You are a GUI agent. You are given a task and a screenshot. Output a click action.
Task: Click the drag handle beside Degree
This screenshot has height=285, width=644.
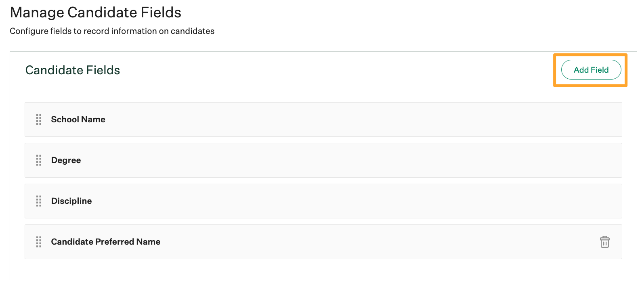click(x=39, y=160)
